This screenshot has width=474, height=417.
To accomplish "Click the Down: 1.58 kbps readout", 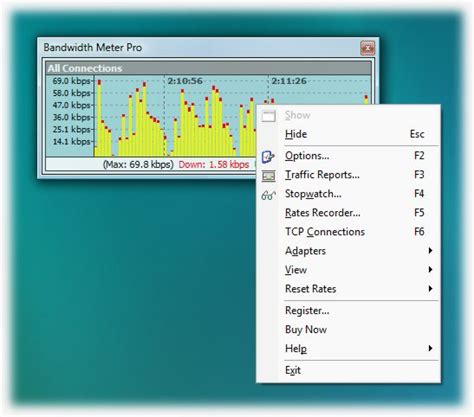I will tap(214, 165).
